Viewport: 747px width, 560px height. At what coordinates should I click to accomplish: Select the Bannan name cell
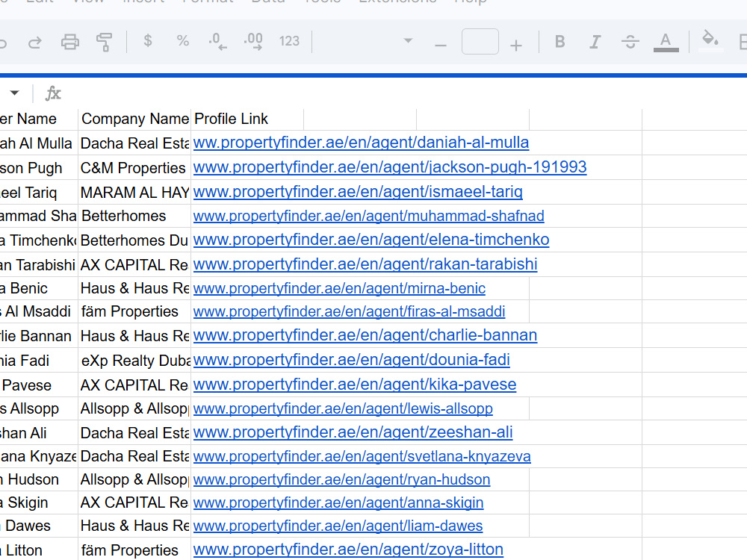pos(39,336)
